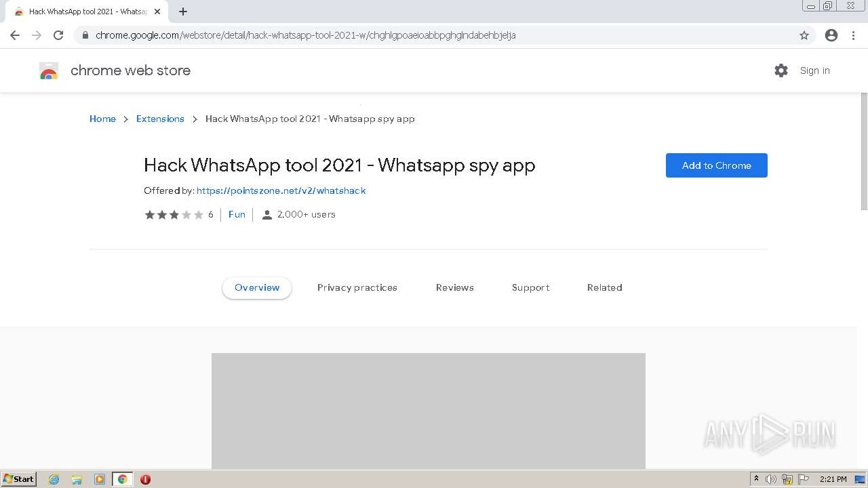Image resolution: width=868 pixels, height=488 pixels.
Task: Open Web Store settings gear
Action: tap(781, 70)
